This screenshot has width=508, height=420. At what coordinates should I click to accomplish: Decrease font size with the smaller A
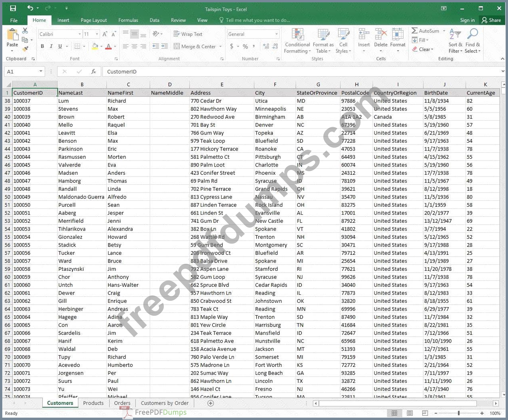pos(114,34)
